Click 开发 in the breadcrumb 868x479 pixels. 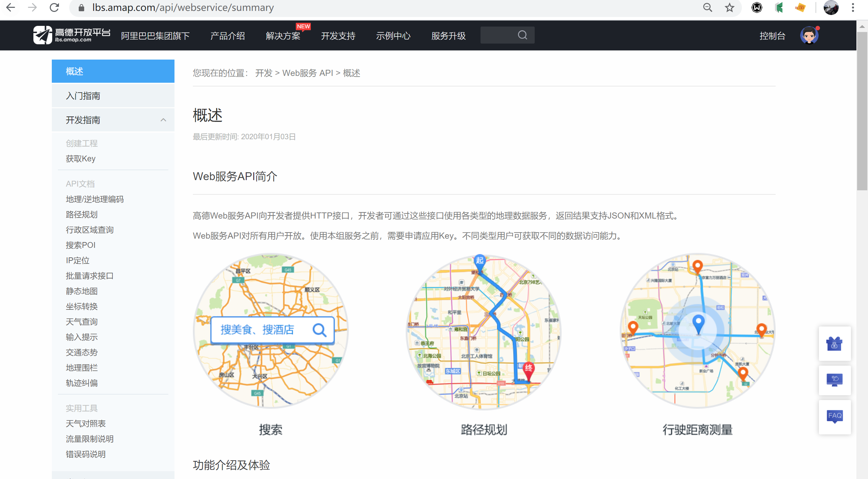pyautogui.click(x=264, y=73)
